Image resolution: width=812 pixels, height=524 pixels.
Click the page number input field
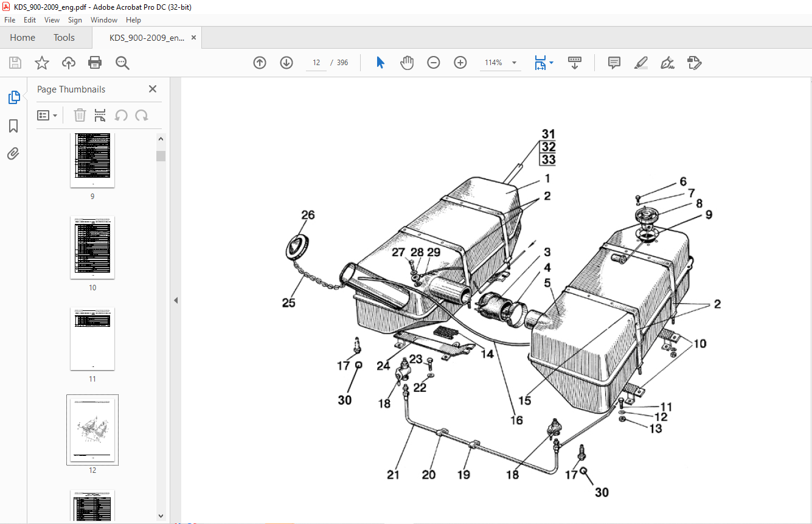click(x=316, y=63)
